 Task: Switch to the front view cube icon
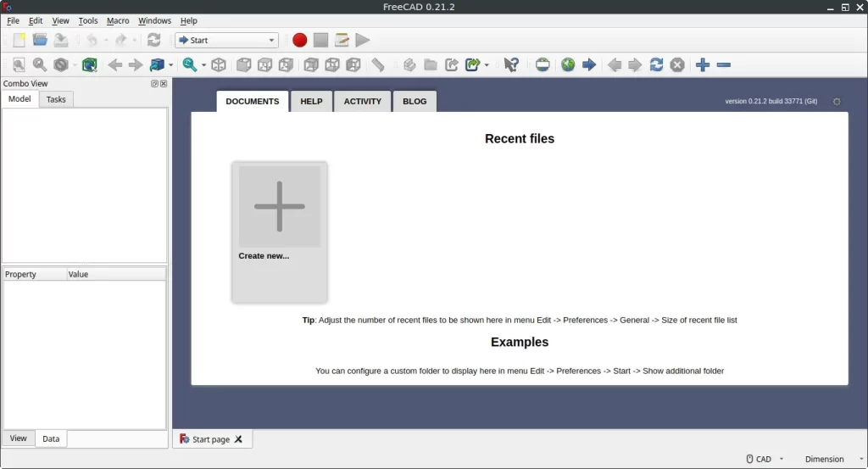click(243, 64)
